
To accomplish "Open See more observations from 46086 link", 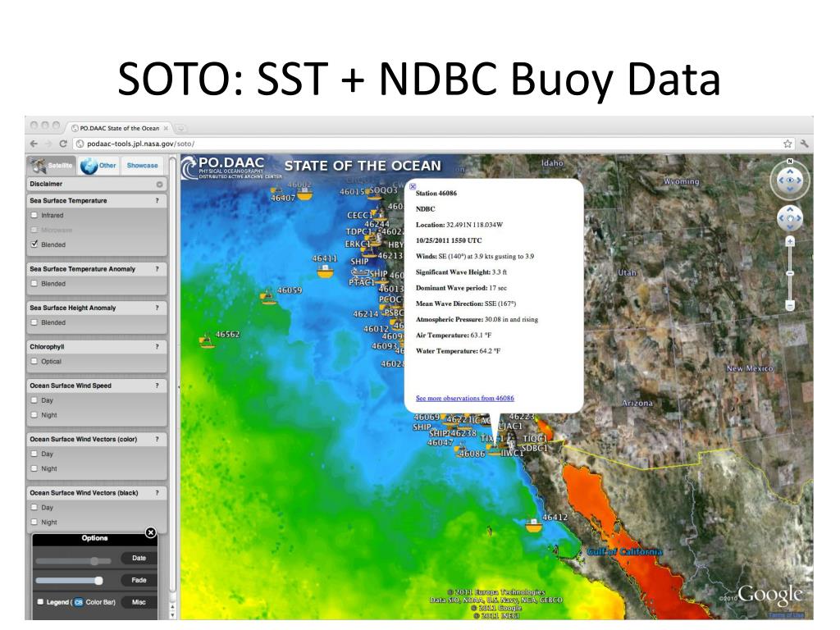I will point(465,398).
